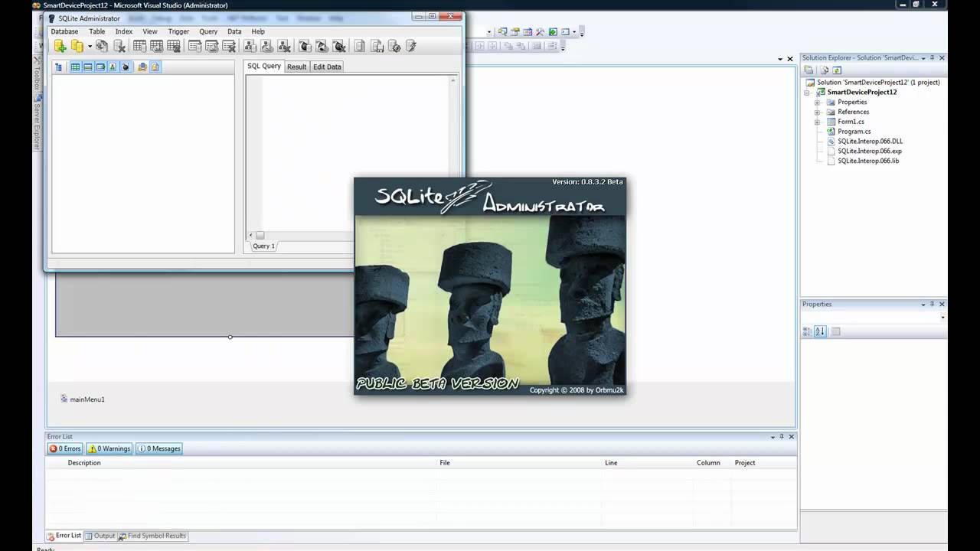Click the Edit table toolbar icon
Screen dimensions: 980x551
[x=156, y=46]
